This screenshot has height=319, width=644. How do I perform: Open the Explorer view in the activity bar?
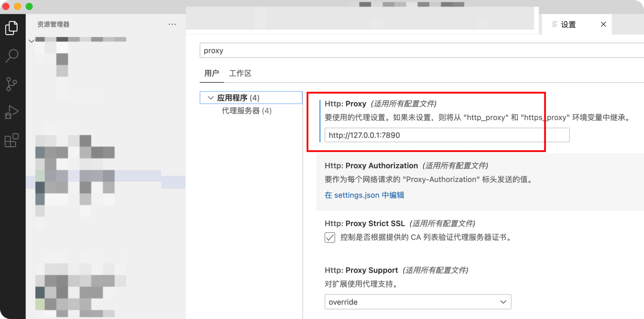12,28
